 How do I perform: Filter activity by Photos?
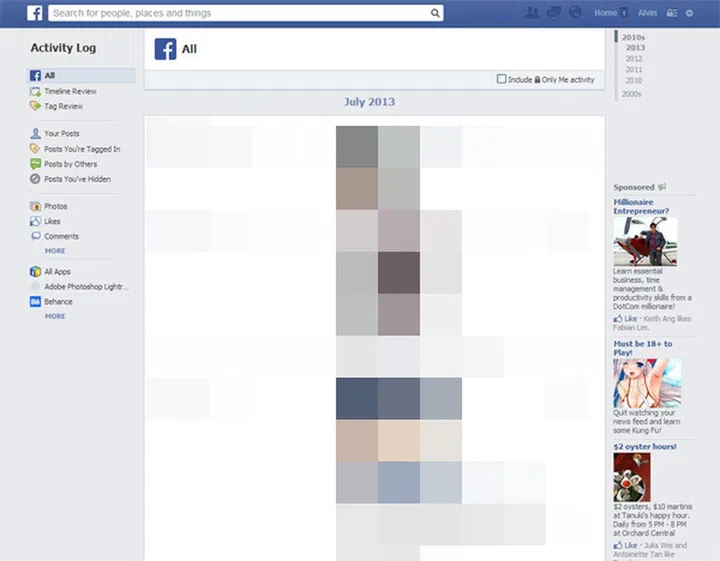pos(56,207)
